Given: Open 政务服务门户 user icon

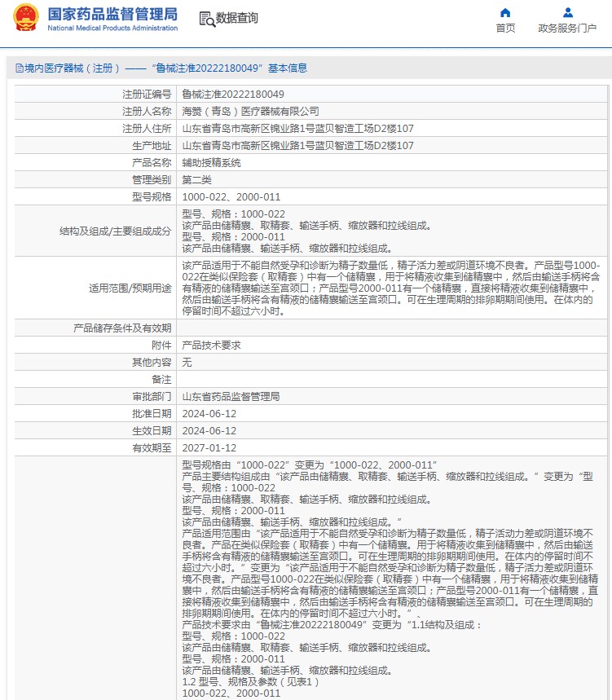Looking at the screenshot, I should tap(568, 12).
